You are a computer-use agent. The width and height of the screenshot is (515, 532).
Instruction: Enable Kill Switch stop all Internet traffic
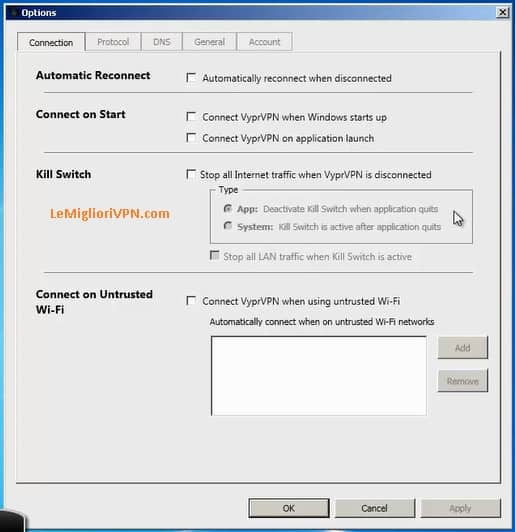(191, 174)
